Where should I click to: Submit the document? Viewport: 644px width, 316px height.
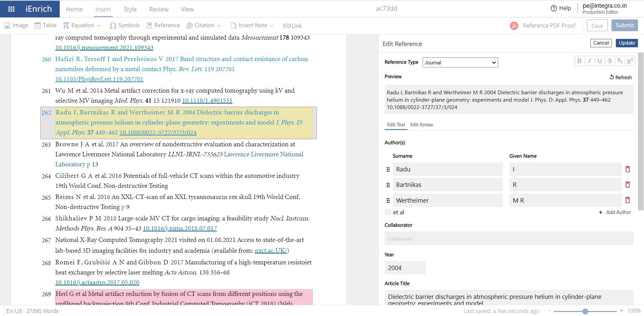tap(625, 25)
